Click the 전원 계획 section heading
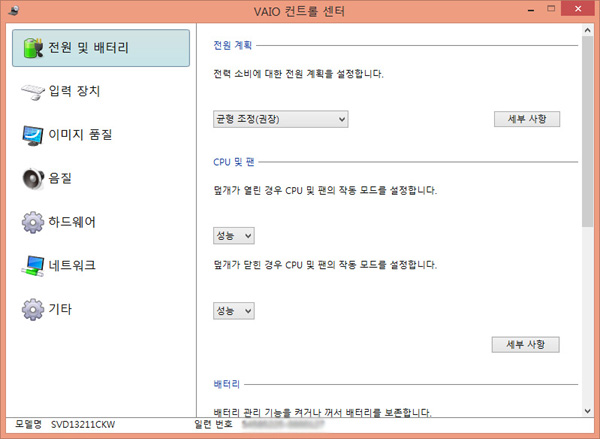This screenshot has height=439, width=600. point(233,46)
